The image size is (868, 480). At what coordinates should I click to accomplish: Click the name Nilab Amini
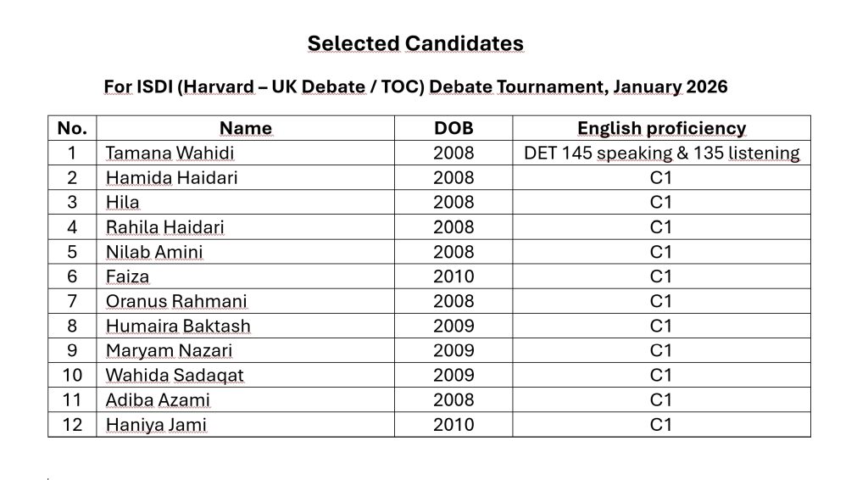(x=154, y=252)
